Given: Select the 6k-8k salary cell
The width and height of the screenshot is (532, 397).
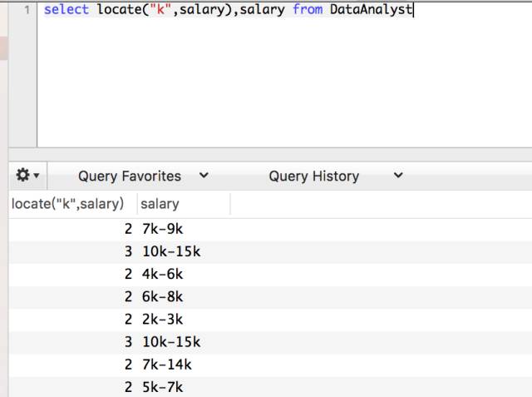Looking at the screenshot, I should (163, 296).
